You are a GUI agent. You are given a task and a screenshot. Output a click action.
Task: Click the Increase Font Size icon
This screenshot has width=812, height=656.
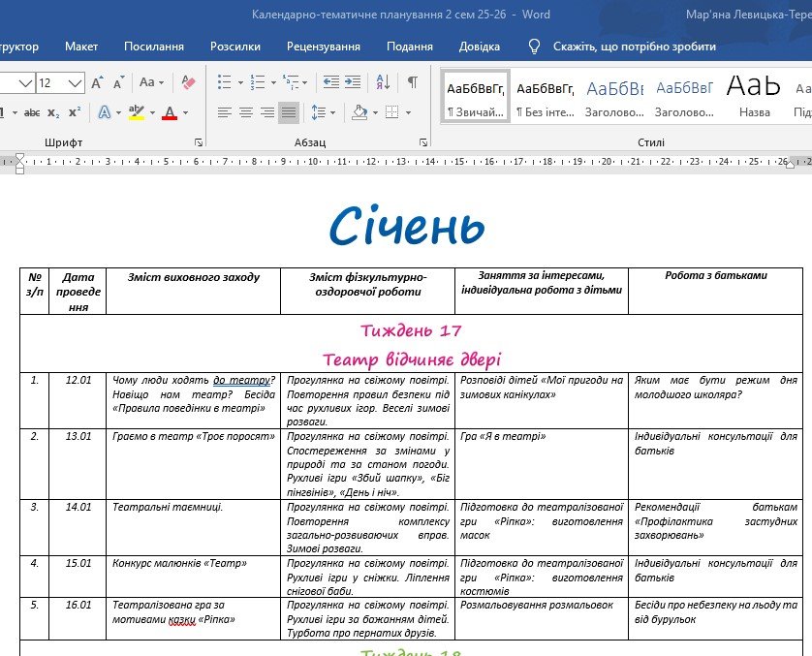click(x=97, y=83)
